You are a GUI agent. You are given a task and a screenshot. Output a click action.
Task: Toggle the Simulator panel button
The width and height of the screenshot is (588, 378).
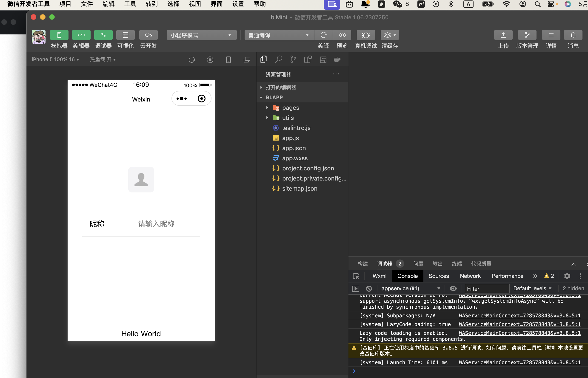[x=59, y=35]
